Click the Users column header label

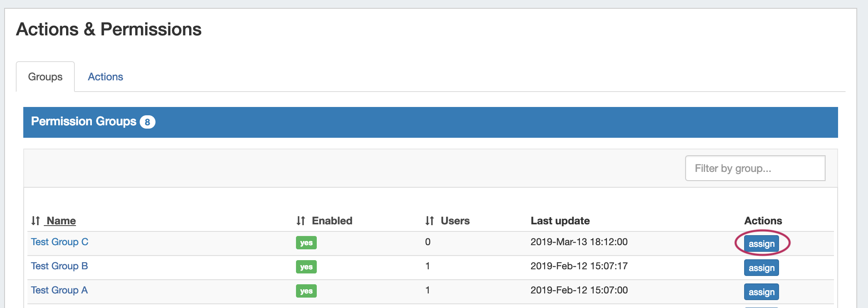point(455,221)
